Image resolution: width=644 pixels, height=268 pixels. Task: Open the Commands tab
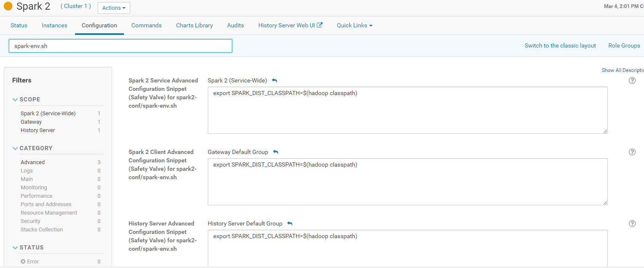tap(147, 25)
